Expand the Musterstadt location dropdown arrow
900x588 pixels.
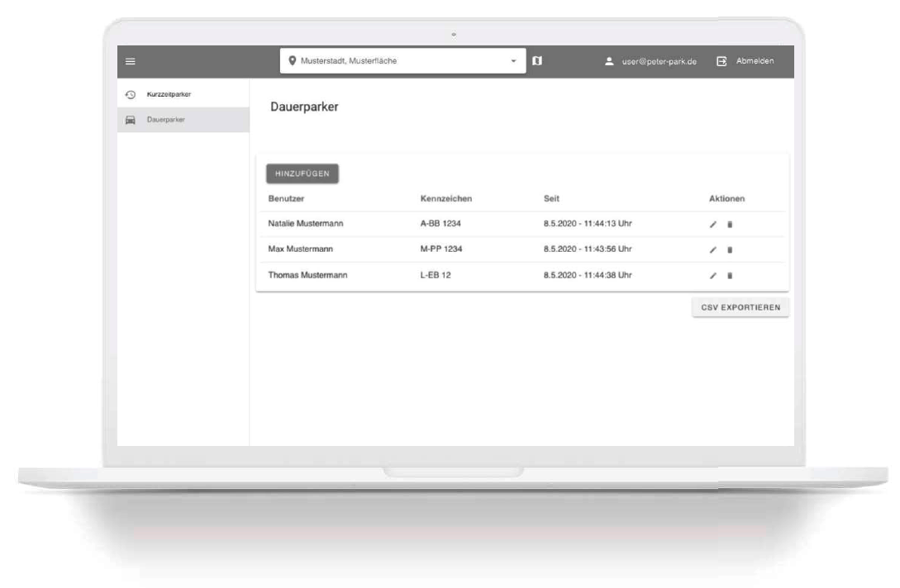tap(512, 61)
